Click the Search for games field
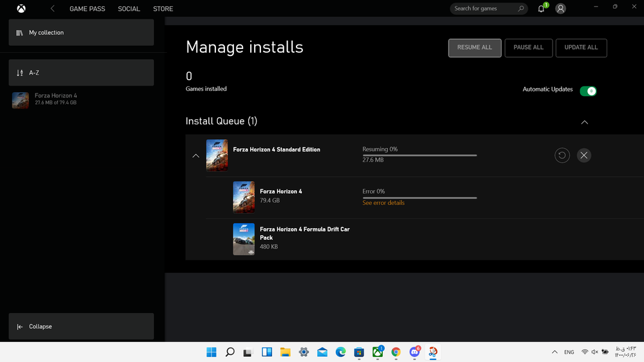This screenshot has height=362, width=644. point(489,8)
